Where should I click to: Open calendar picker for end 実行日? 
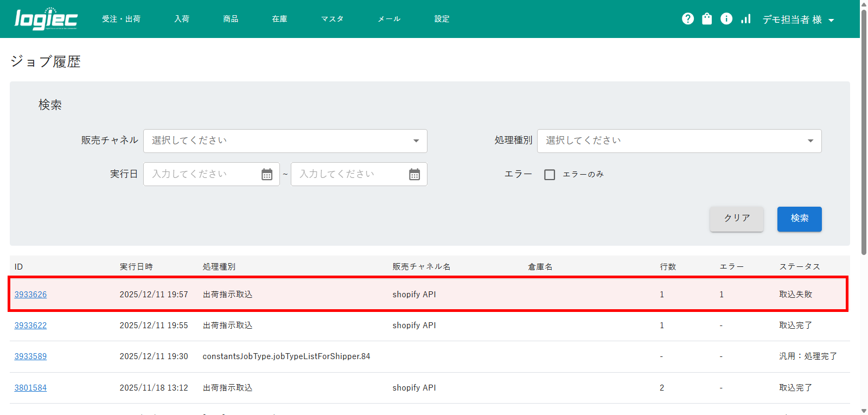tap(414, 174)
